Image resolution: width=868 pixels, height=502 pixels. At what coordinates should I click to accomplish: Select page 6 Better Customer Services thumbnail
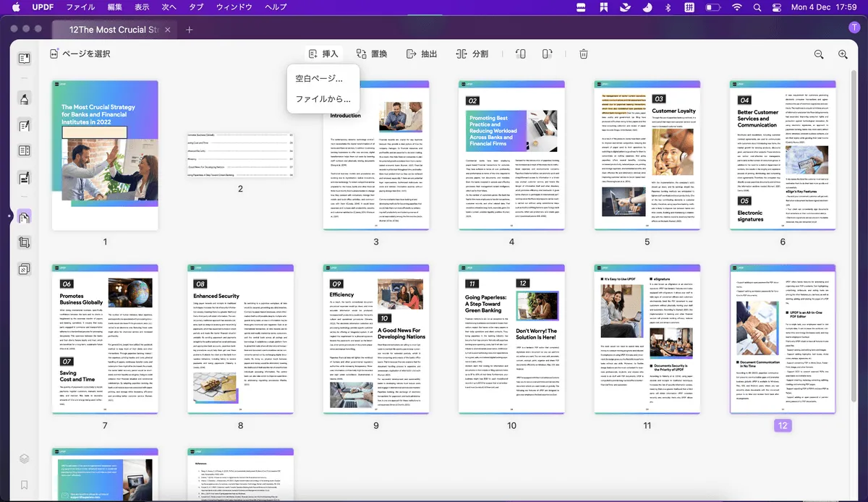[x=783, y=156]
